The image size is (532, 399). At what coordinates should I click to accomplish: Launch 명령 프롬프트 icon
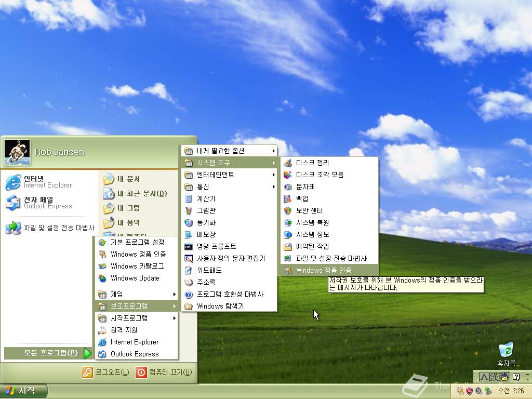pos(189,247)
